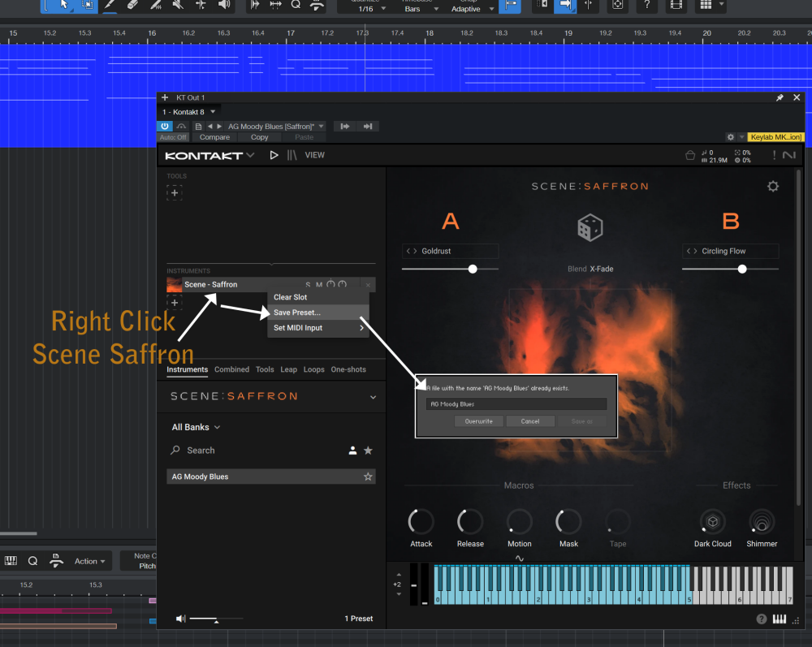Open the layer A Goldrust source selector
This screenshot has height=647, width=812.
point(450,251)
